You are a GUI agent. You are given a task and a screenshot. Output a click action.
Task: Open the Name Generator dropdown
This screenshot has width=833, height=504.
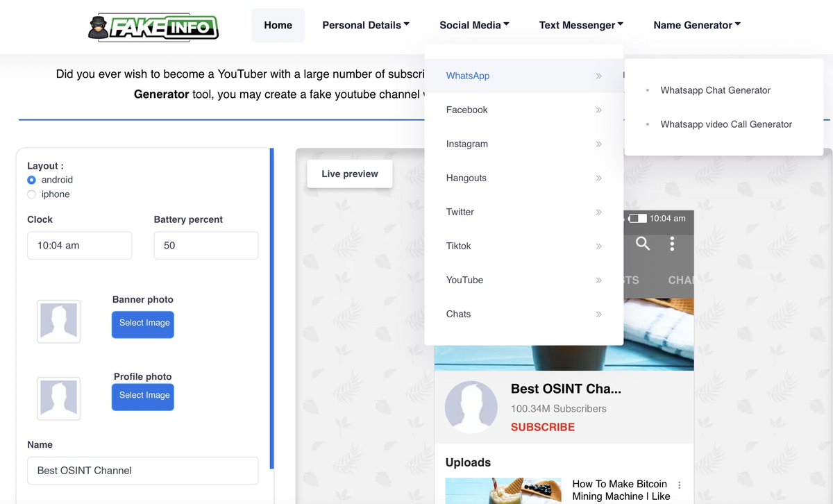pos(696,24)
